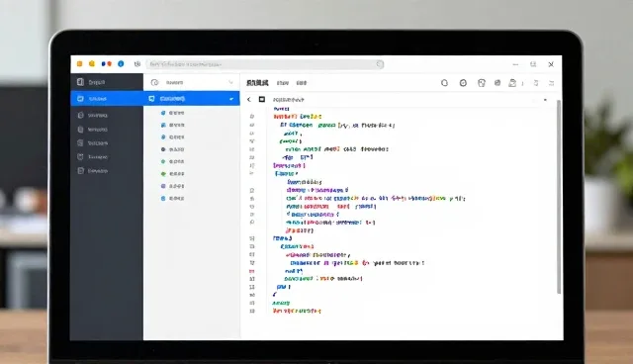Click the faint second-to-last icon in editor toolbar
The image size is (633, 364).
(536, 83)
